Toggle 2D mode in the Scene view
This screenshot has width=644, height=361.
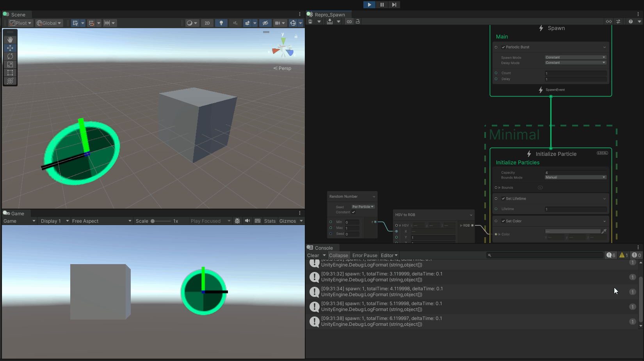(x=207, y=23)
